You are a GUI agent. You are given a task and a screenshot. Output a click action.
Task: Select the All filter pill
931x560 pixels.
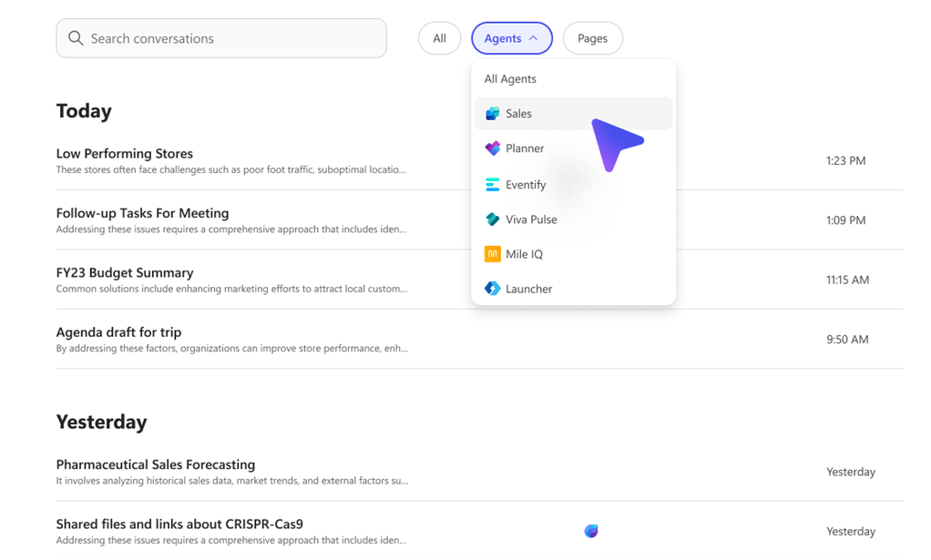[439, 38]
